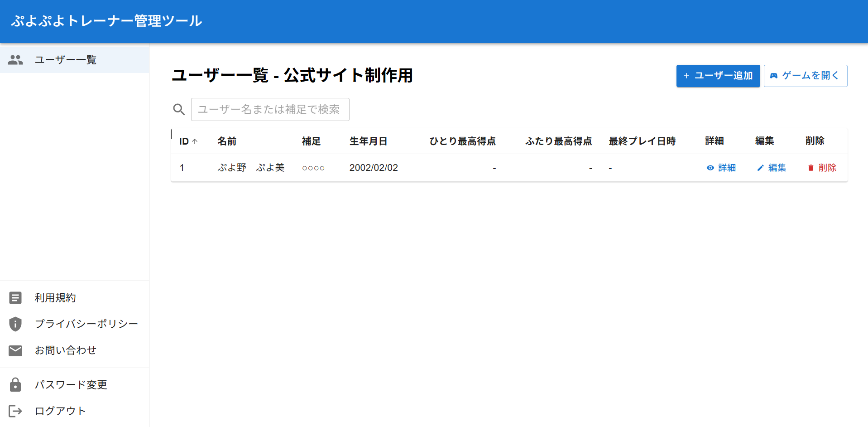Sort by ふたり最高得点 column header
The image size is (868, 427).
[559, 141]
